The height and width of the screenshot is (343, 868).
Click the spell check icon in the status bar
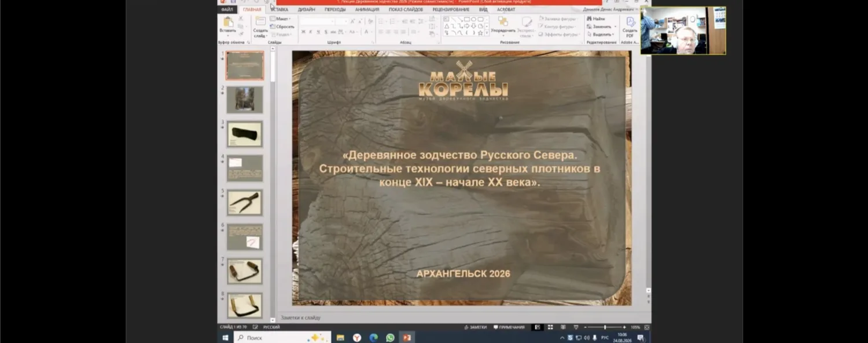pos(255,327)
